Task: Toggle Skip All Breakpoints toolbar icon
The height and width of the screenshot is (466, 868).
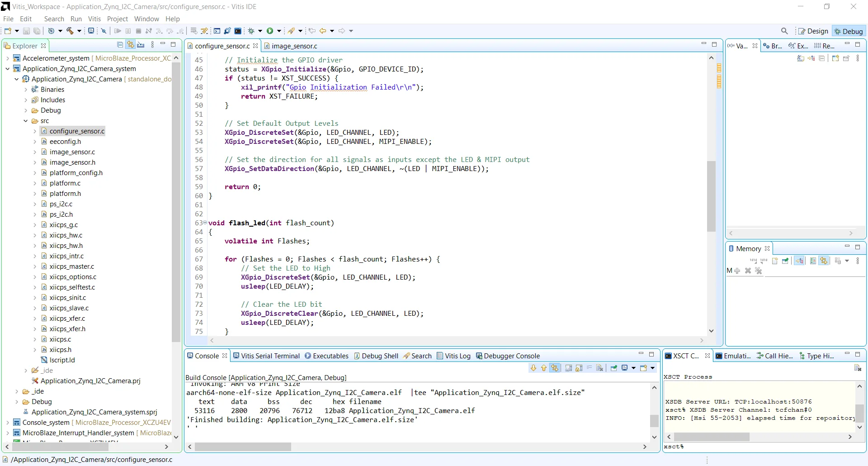Action: click(104, 31)
